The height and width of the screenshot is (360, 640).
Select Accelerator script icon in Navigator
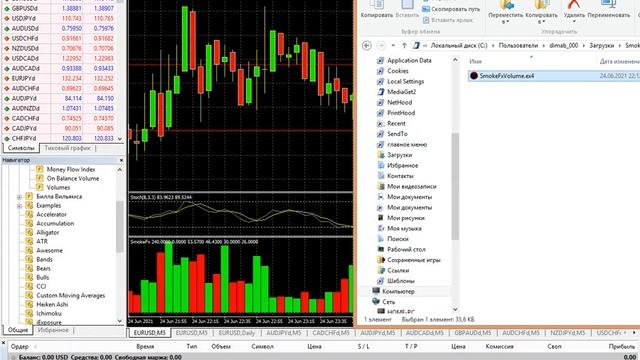(x=29, y=215)
